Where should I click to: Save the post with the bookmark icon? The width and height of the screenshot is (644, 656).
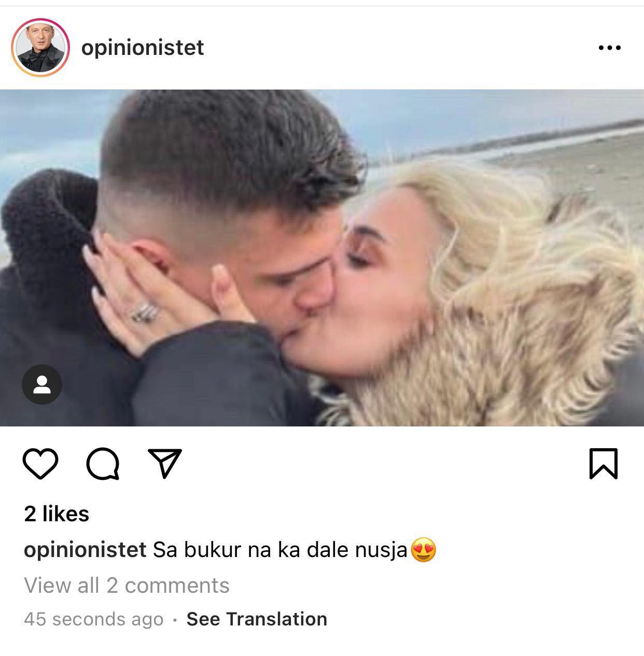[x=604, y=463]
